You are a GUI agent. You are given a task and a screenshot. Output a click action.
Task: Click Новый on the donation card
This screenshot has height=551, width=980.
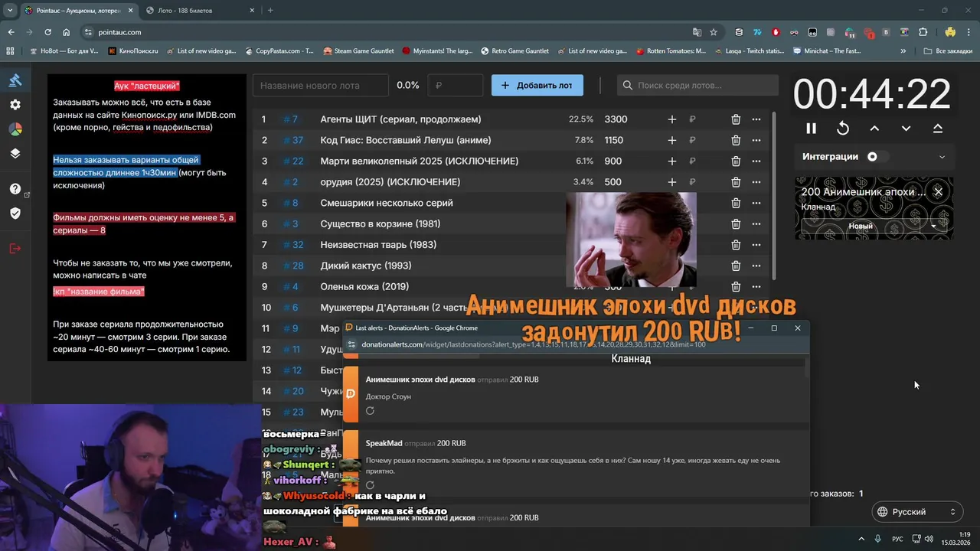point(860,227)
